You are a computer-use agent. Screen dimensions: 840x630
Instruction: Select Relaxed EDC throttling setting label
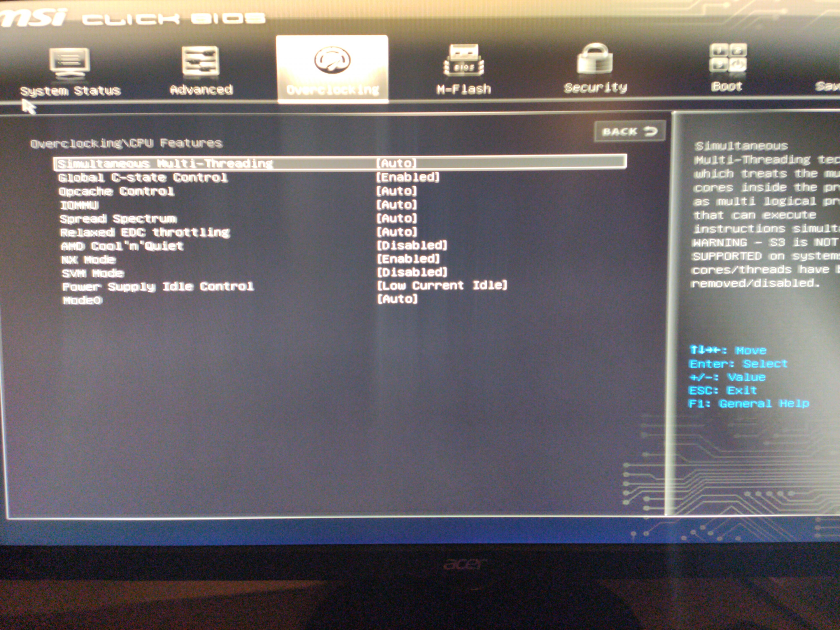click(145, 232)
